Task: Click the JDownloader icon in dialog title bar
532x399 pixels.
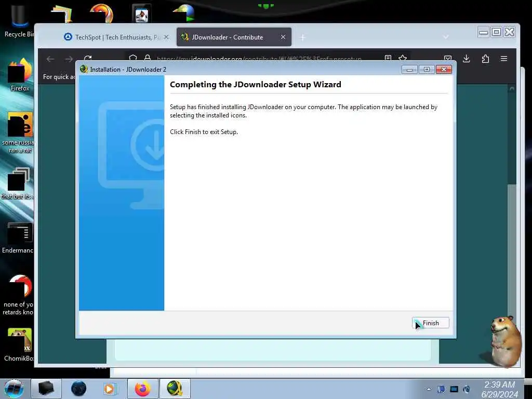Action: 84,69
